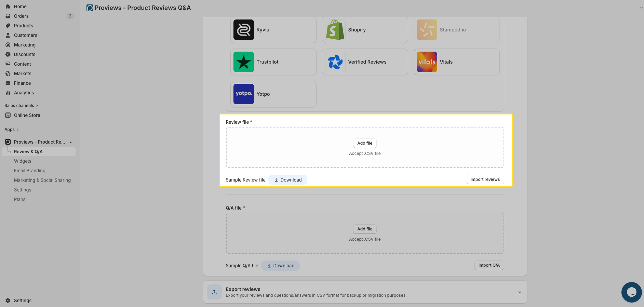The width and height of the screenshot is (644, 307).
Task: Click the Orders count badge 2
Action: (70, 16)
